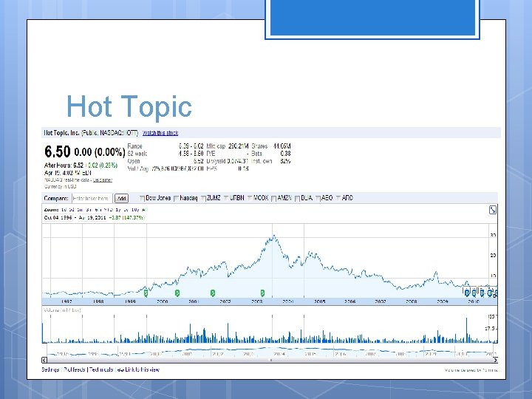Enable the ZUMZ comparison checkbox
This screenshot has height=399, width=532.
(x=203, y=198)
